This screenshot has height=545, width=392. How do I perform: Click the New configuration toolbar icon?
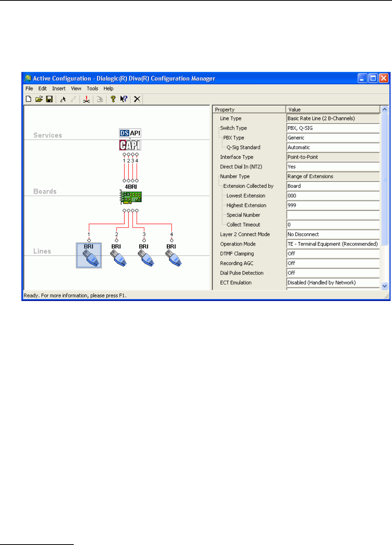click(x=29, y=99)
